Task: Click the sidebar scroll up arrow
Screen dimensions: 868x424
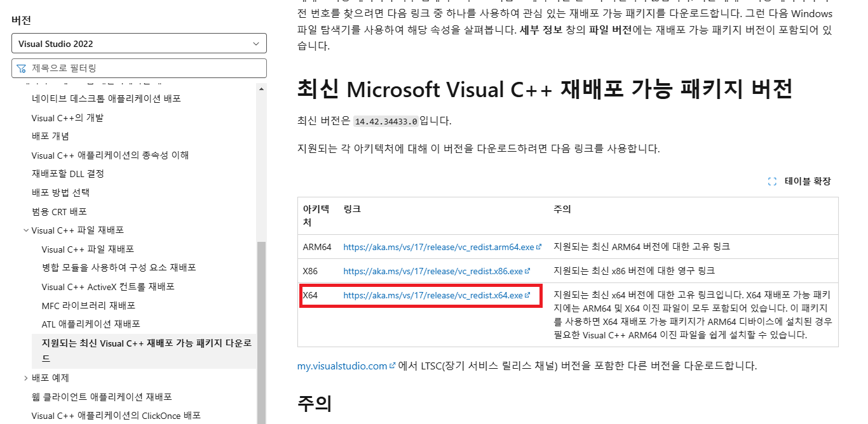Action: pos(261,89)
